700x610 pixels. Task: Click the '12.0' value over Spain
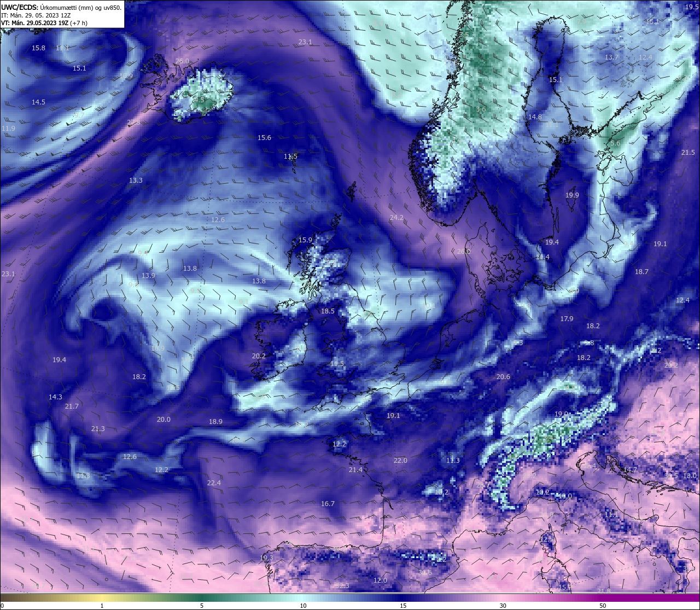click(380, 580)
